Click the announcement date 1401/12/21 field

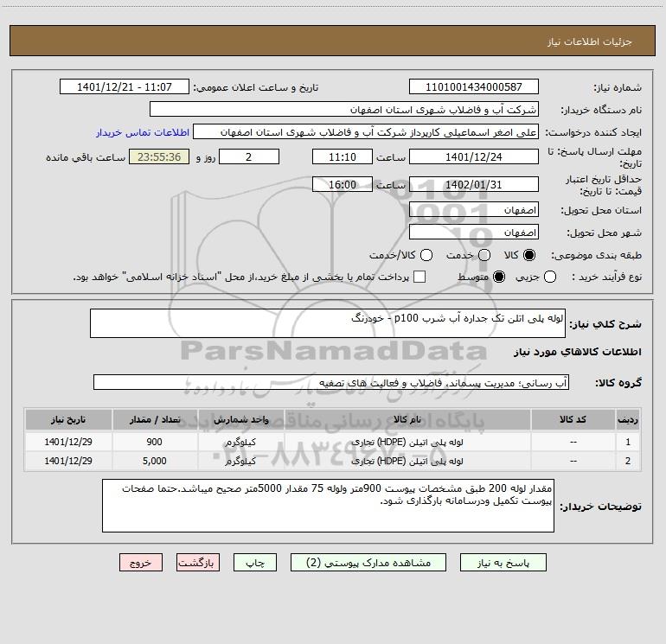125,87
